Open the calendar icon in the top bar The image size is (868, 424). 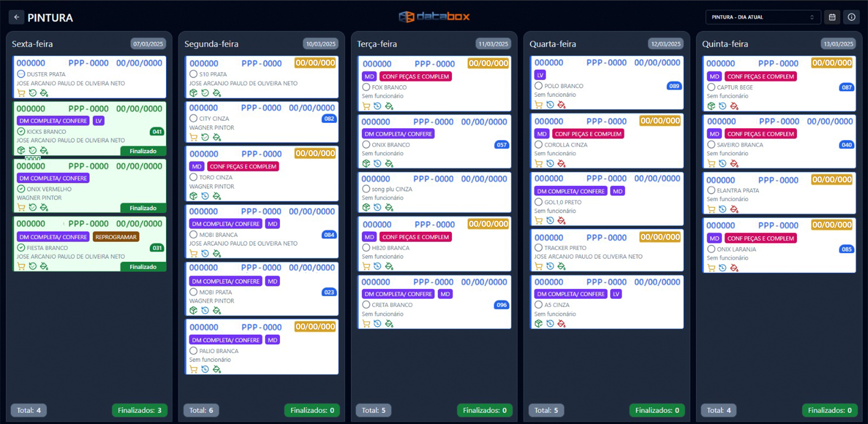[832, 17]
